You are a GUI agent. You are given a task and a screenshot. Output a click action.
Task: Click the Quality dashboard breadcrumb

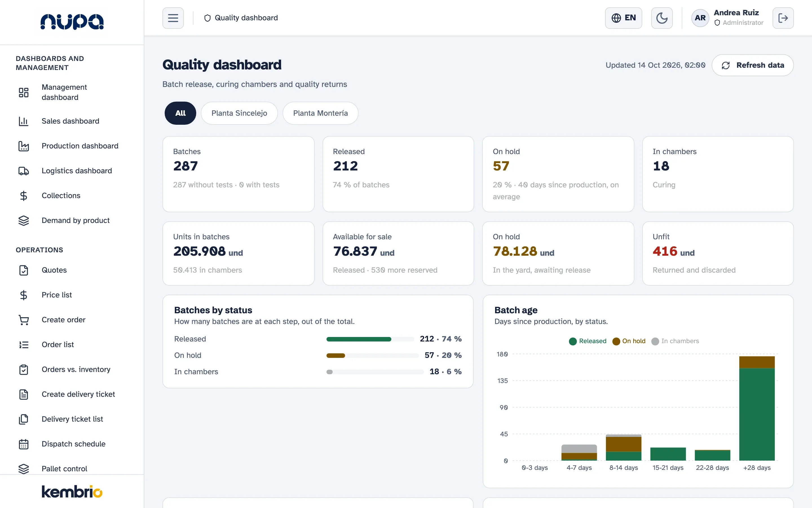(x=241, y=18)
